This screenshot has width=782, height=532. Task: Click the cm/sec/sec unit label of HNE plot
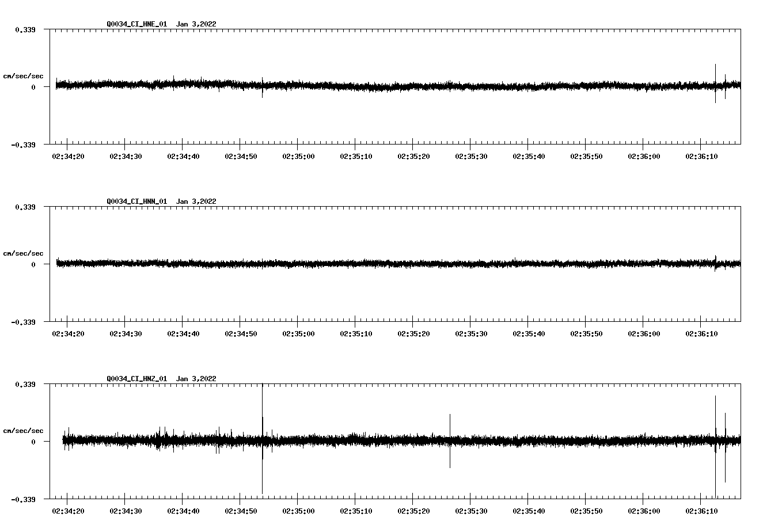click(x=23, y=76)
